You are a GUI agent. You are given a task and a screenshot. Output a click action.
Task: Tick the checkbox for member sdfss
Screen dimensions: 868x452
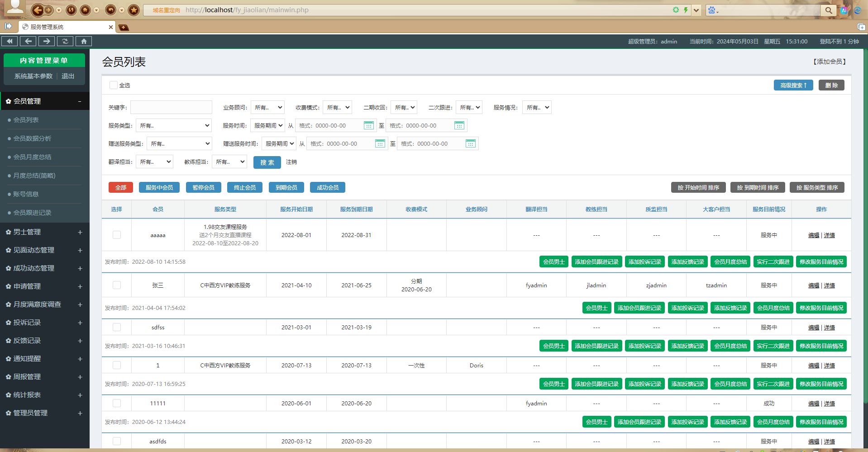(x=117, y=327)
